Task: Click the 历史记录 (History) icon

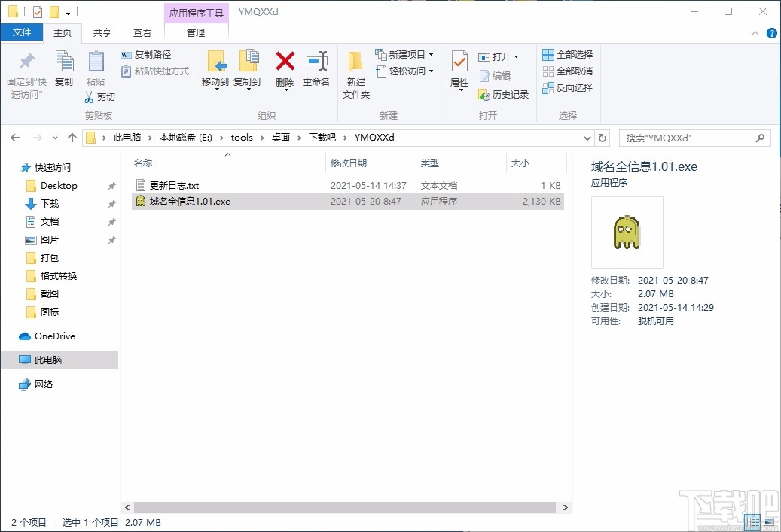Action: 491,95
